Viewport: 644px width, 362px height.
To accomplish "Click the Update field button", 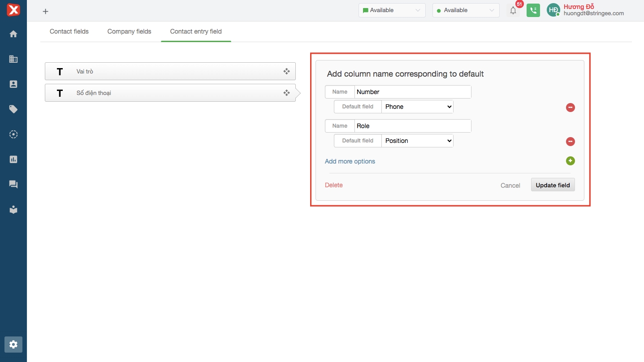I will [x=553, y=185].
